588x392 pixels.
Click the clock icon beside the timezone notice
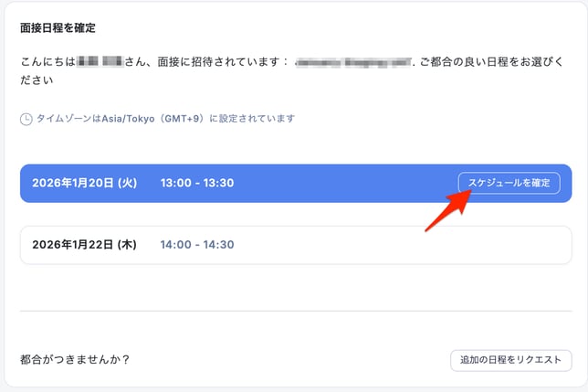(x=26, y=119)
